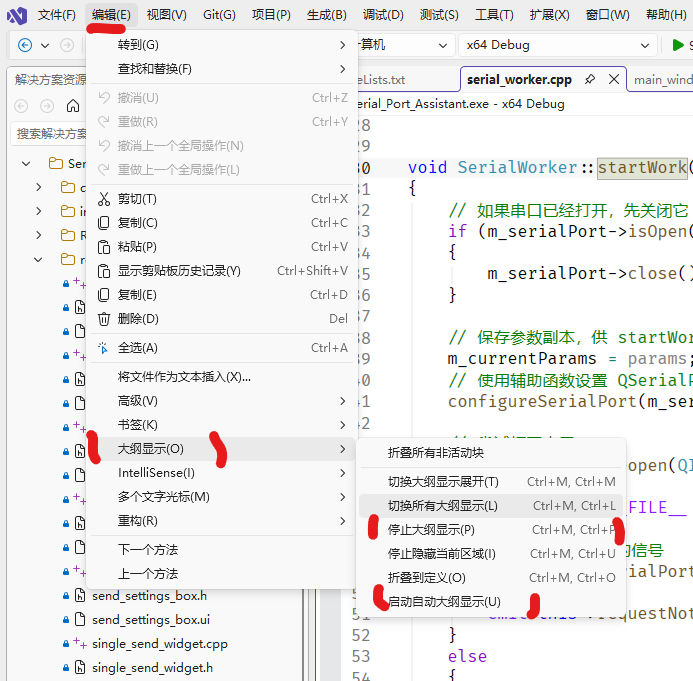Open clipboard history 显示剪贴板历史记录(Y)
This screenshot has height=681, width=693.
coord(222,270)
